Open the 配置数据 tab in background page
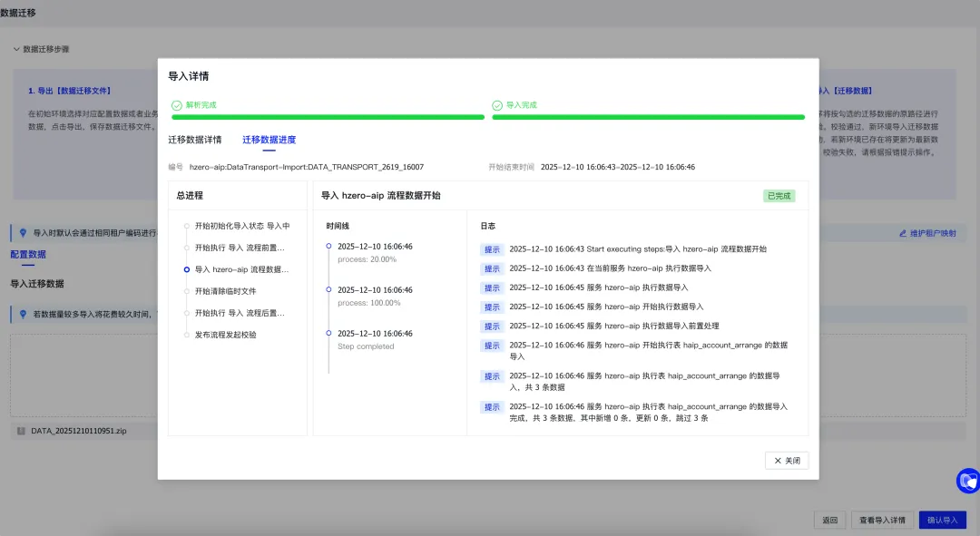980x536 pixels. pyautogui.click(x=28, y=254)
